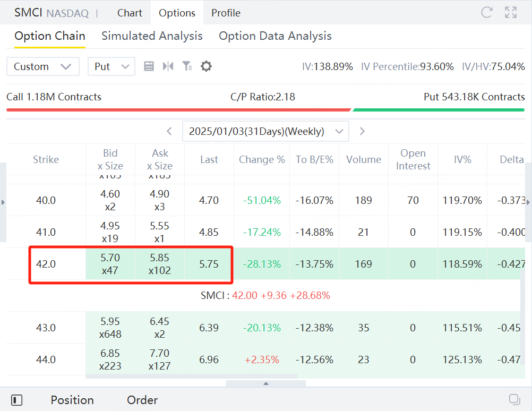Open the Simulated Analysis tab
532x411 pixels.
click(x=152, y=36)
